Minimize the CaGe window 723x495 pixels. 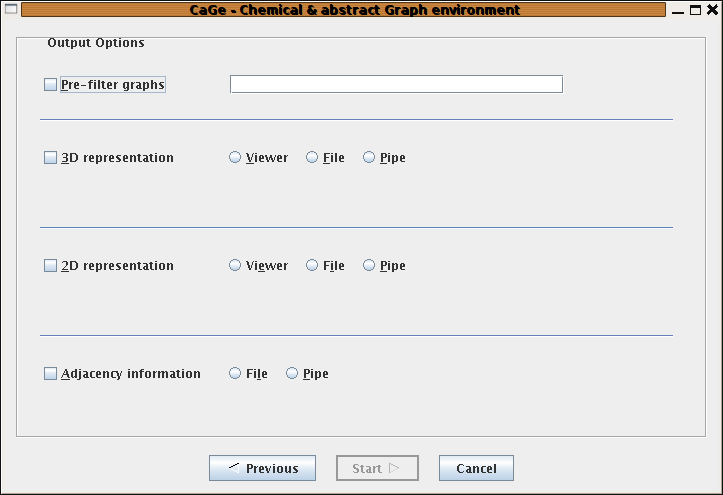(x=678, y=10)
